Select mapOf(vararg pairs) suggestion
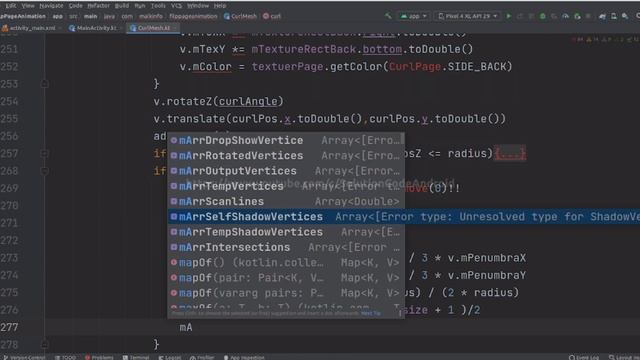Viewport: 640px width, 360px height. coord(286,293)
